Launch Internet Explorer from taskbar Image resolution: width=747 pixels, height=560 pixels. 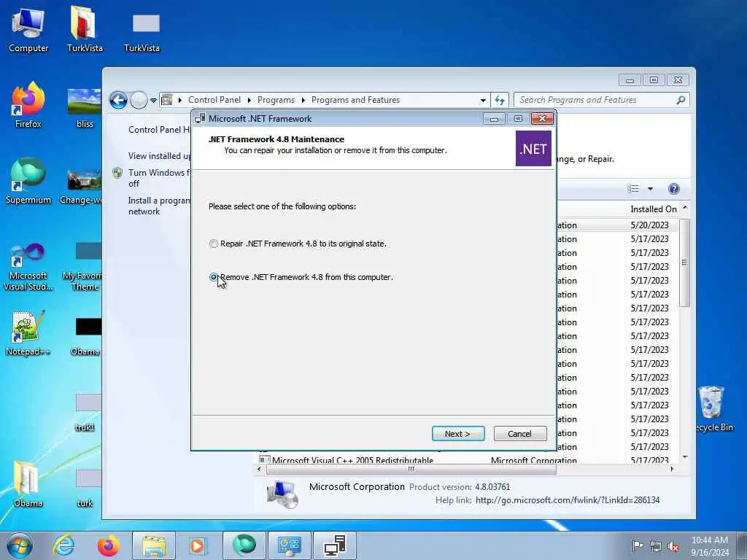(x=63, y=545)
